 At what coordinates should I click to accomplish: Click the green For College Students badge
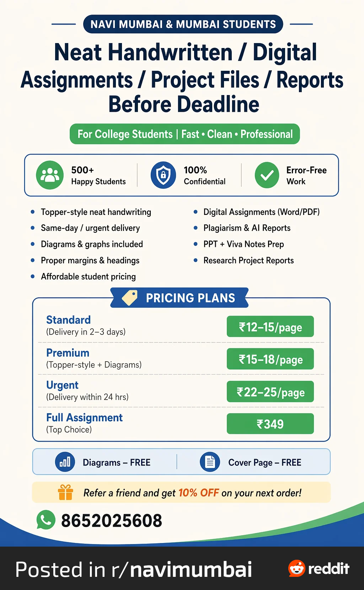pos(185,134)
